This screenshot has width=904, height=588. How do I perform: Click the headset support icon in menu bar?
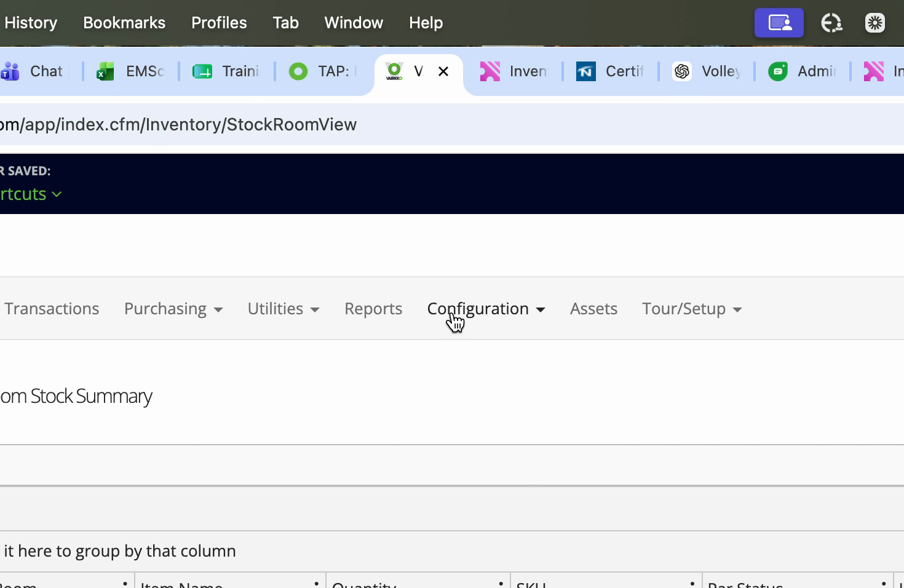[831, 23]
